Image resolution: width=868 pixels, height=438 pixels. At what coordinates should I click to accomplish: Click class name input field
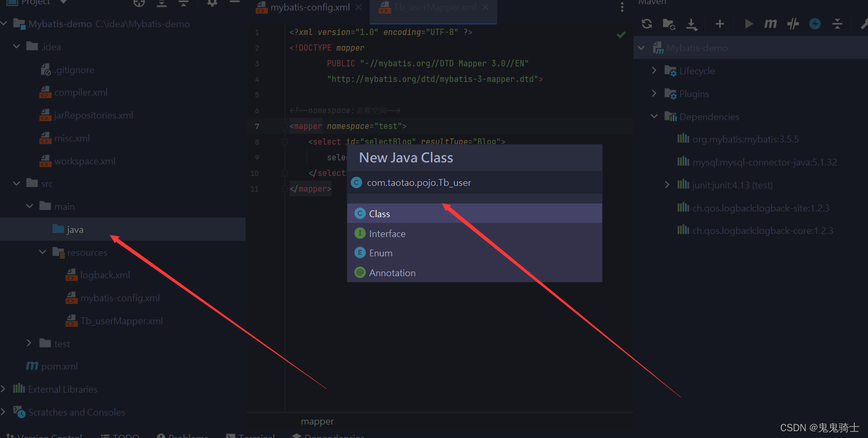(x=475, y=183)
